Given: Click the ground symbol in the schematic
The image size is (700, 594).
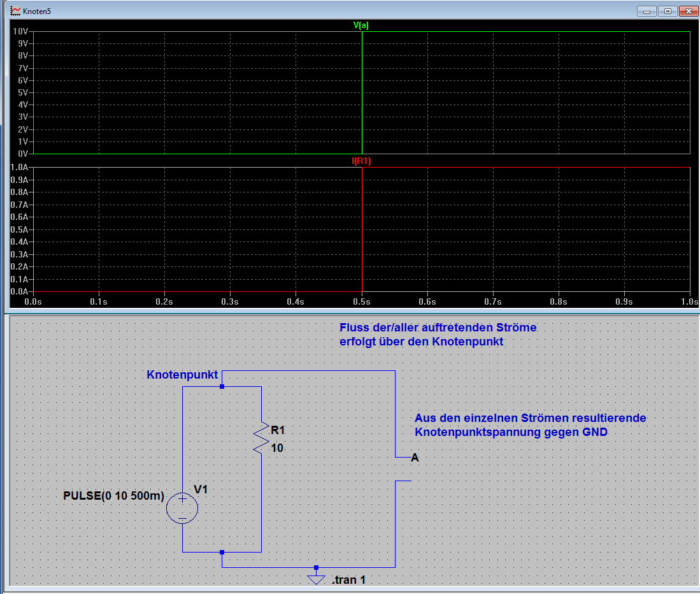Looking at the screenshot, I should coord(316,580).
